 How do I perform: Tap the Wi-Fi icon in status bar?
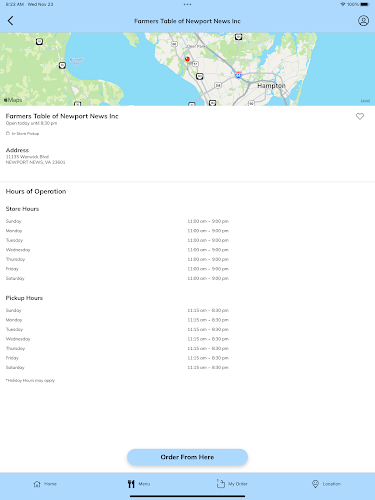coord(343,4)
